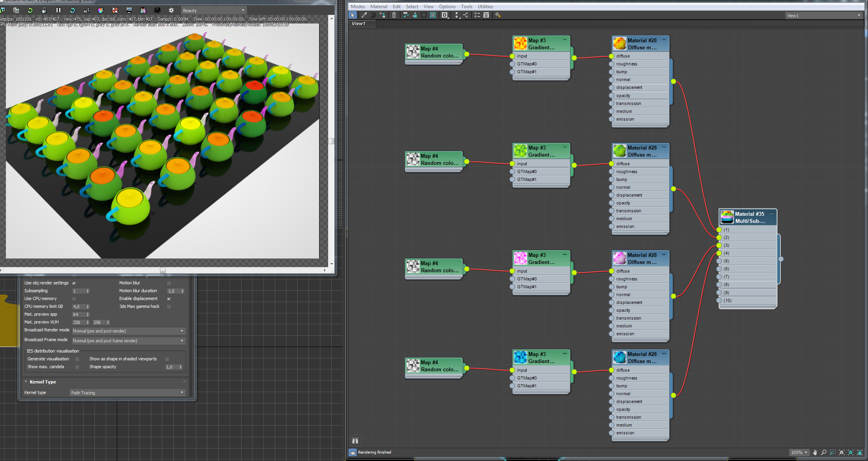Image resolution: width=868 pixels, height=461 pixels.
Task: Disable the Enable displacement checkbox
Action: tap(169, 298)
